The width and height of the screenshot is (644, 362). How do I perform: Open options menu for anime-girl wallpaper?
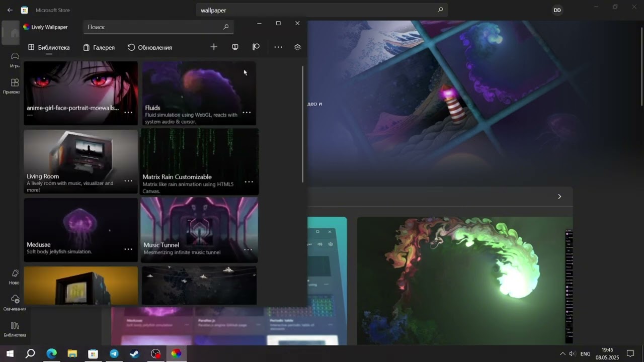coord(128,113)
